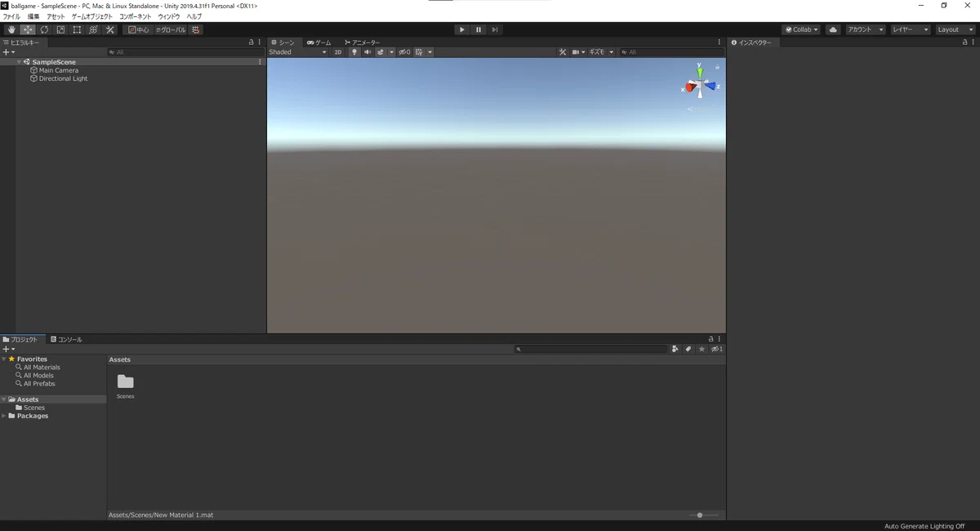Search by label icon in project
This screenshot has width=980, height=531.
688,349
